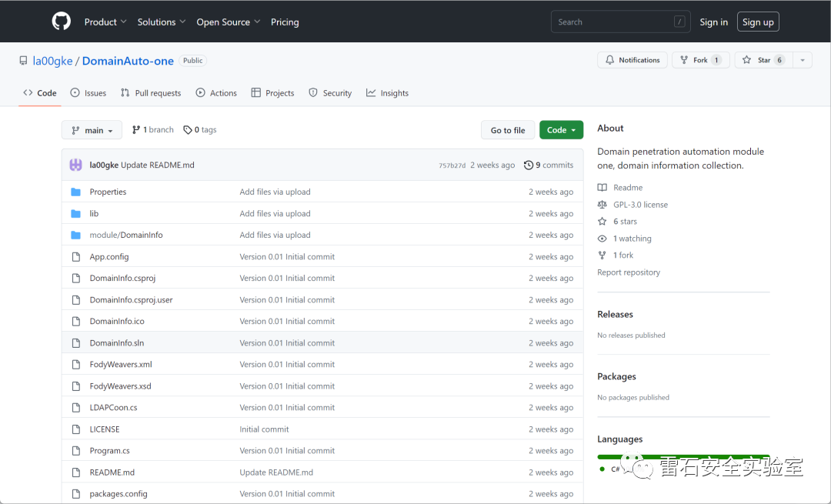Open the LDAPCoon.cs file
Image resolution: width=831 pixels, height=504 pixels.
pos(113,407)
